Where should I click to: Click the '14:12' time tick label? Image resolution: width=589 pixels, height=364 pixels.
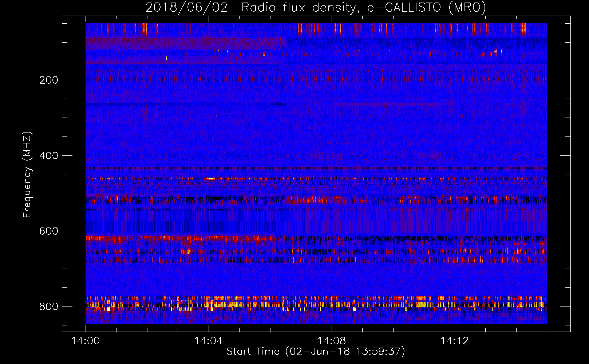point(455,341)
